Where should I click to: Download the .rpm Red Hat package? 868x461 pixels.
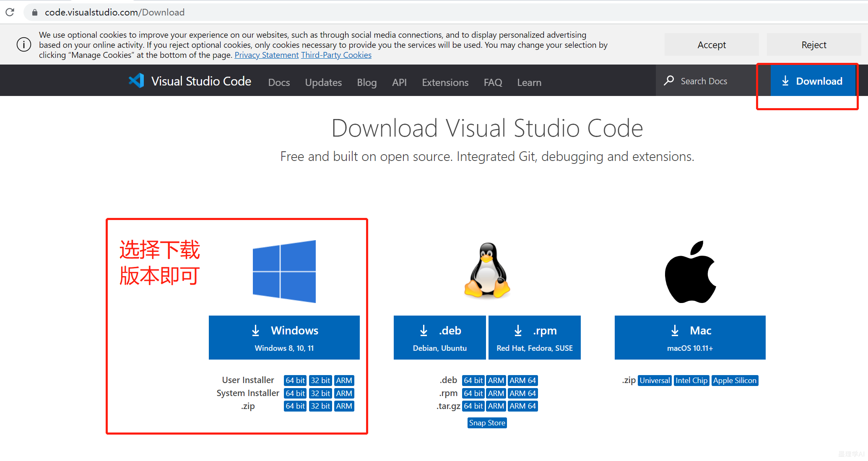coord(535,337)
